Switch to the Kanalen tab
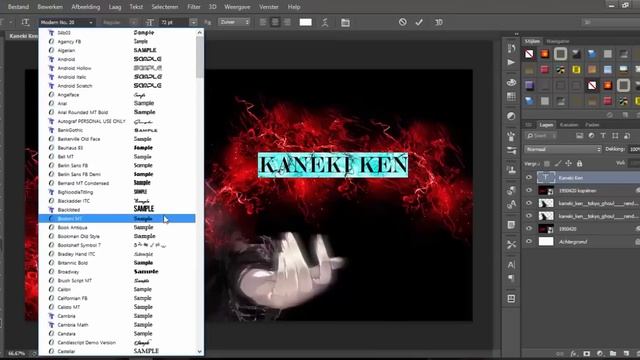The height and width of the screenshot is (360, 640). coord(569,125)
